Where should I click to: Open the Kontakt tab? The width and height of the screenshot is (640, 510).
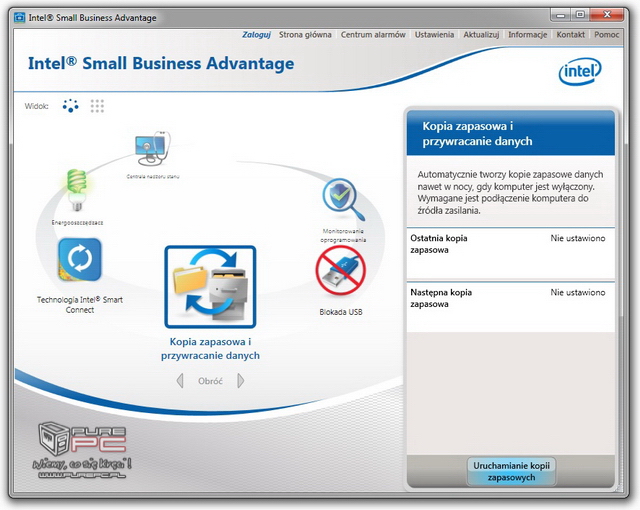coord(570,34)
